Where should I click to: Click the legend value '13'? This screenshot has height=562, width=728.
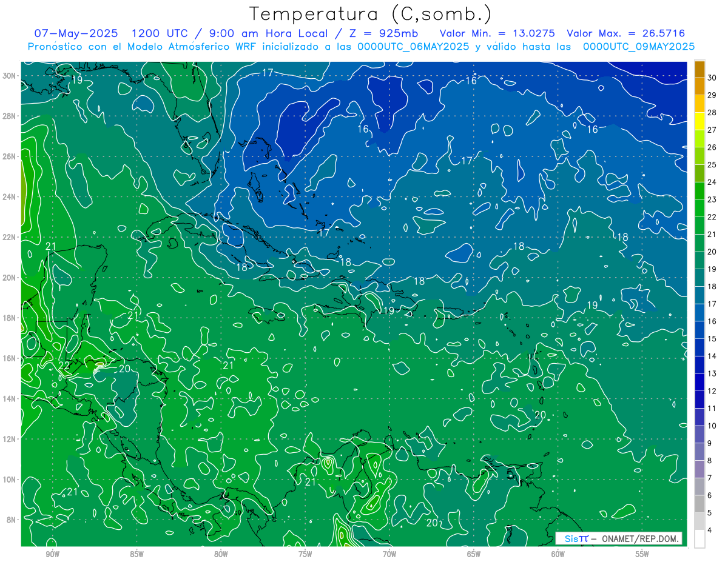point(712,373)
